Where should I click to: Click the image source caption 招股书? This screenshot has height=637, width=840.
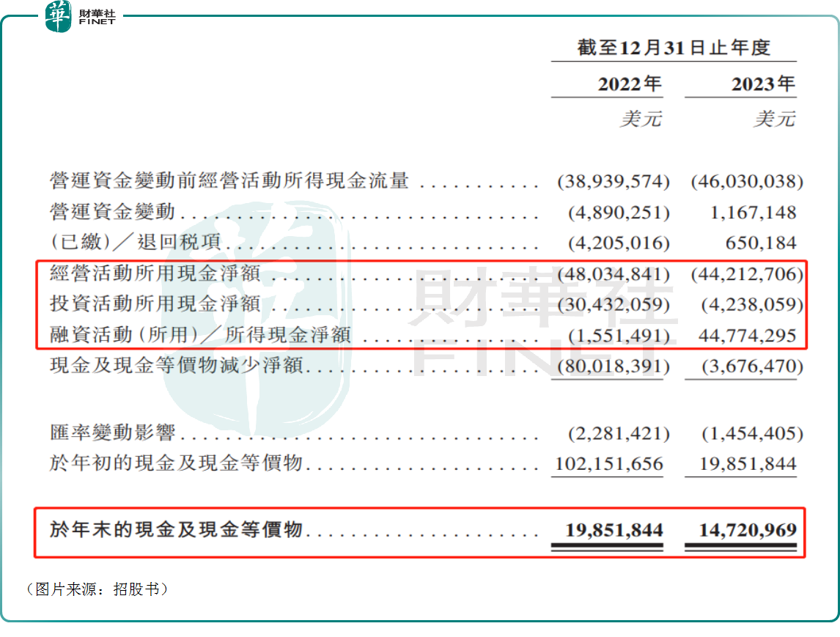pyautogui.click(x=136, y=589)
